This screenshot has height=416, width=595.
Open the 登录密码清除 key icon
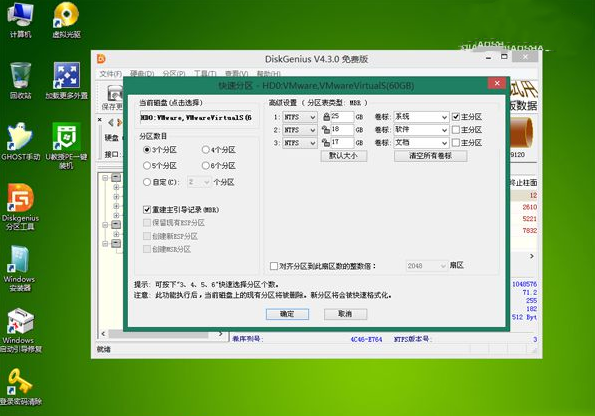(20, 386)
